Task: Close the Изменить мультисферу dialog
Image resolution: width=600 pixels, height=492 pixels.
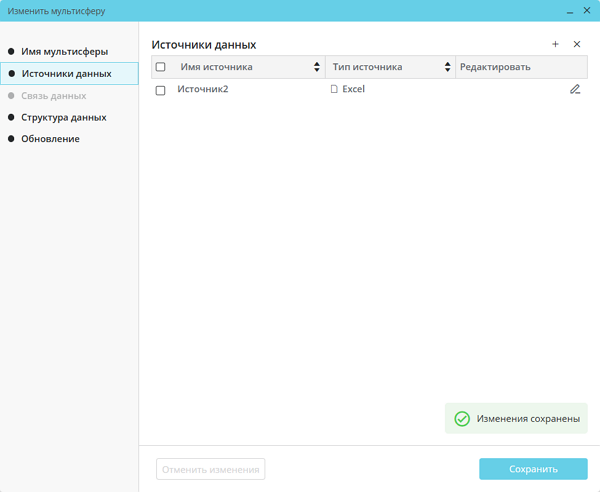Action: click(x=587, y=11)
